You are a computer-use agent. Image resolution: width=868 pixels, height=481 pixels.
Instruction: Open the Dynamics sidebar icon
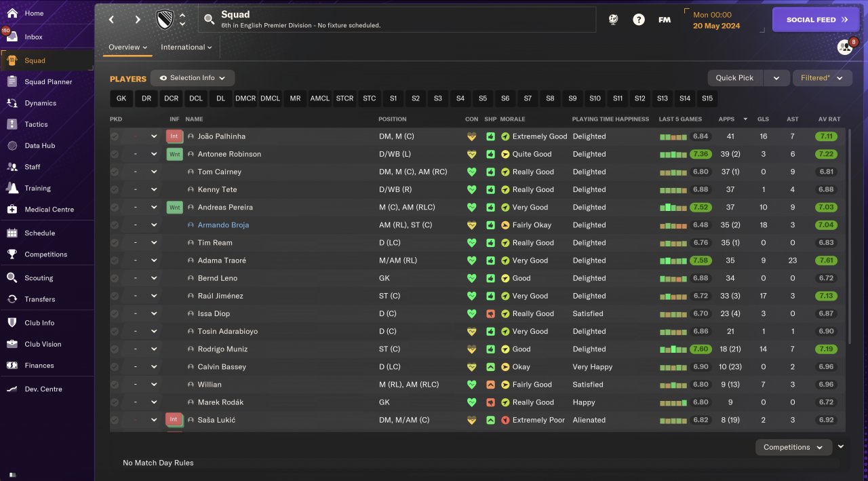click(12, 103)
